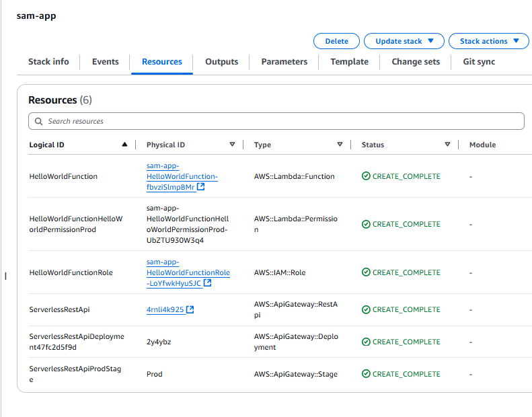The height and width of the screenshot is (417, 532).
Task: Open the Change sets tab
Action: coord(416,62)
